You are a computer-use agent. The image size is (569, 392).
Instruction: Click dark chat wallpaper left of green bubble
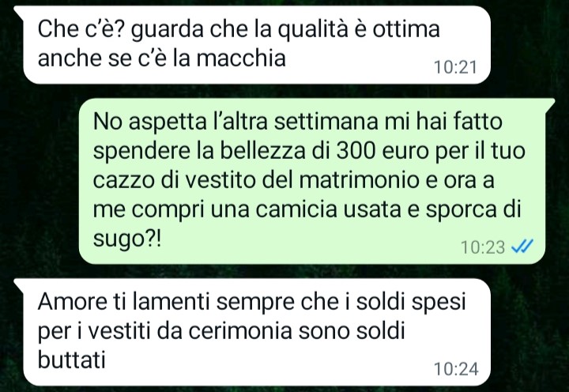point(40,182)
